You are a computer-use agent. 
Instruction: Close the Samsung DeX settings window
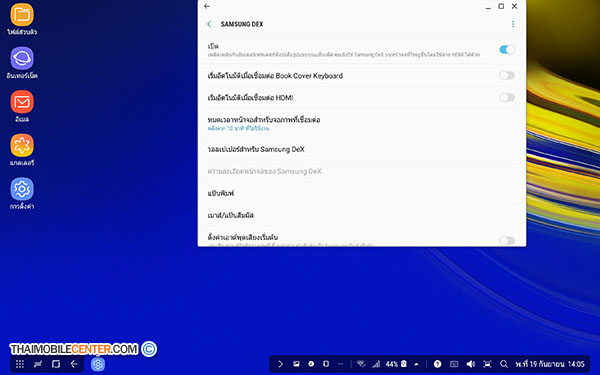tap(515, 6)
